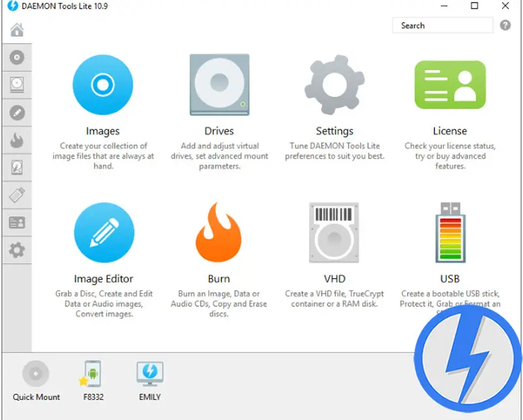This screenshot has width=523, height=420.
Task: Click 'Create a VHD file, TrueCrypt' description
Action: pyautogui.click(x=334, y=299)
